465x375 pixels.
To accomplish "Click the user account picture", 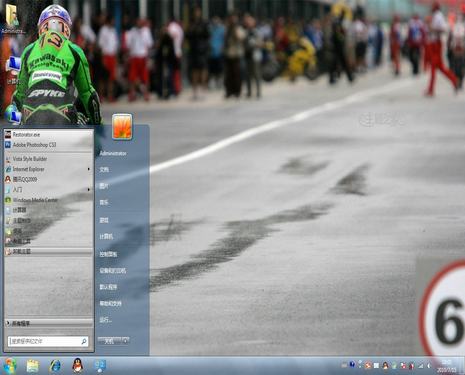I will [x=122, y=126].
